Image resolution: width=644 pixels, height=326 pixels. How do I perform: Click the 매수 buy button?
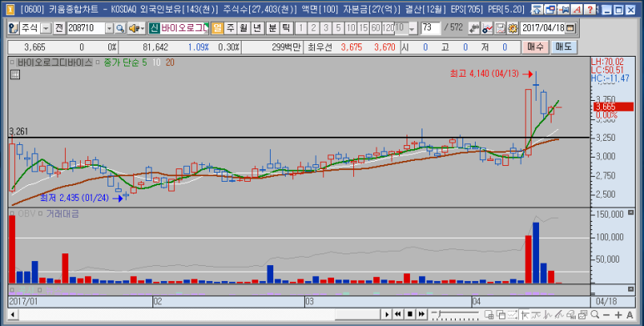coord(535,47)
